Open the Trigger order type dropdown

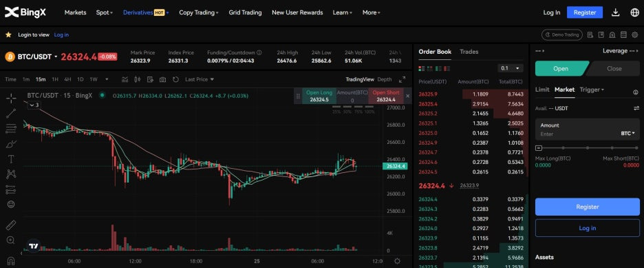[592, 90]
